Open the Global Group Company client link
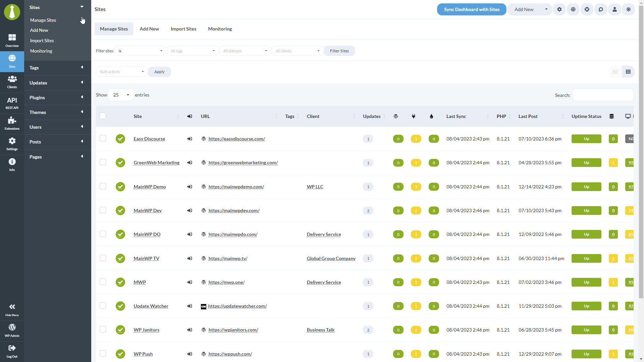This screenshot has width=644, height=362. (x=331, y=258)
